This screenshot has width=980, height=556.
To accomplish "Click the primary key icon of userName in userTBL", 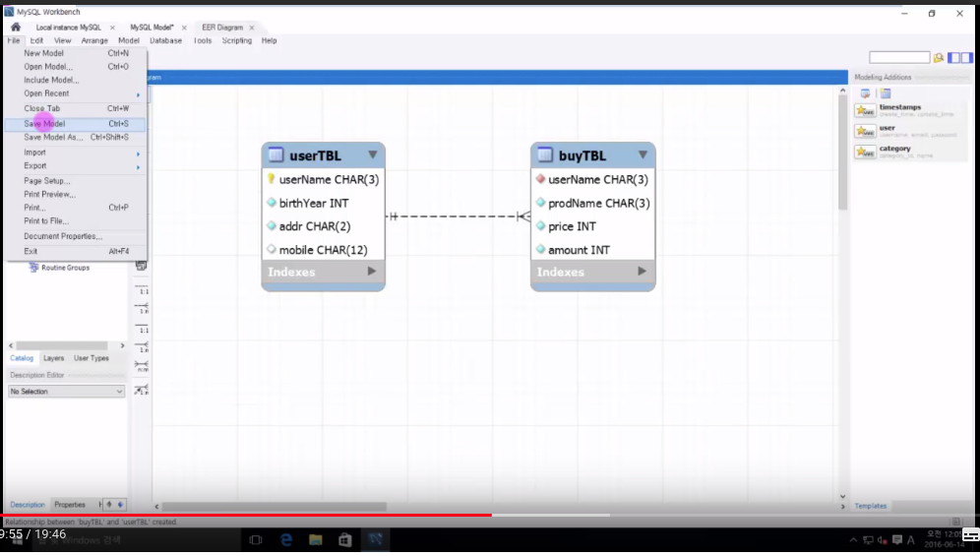I will pyautogui.click(x=272, y=179).
